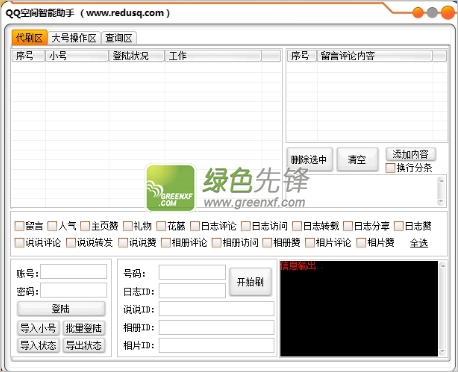Image resolution: width=458 pixels, height=372 pixels.
Task: Click the content box scroll-up arrow
Action: pyautogui.click(x=441, y=180)
